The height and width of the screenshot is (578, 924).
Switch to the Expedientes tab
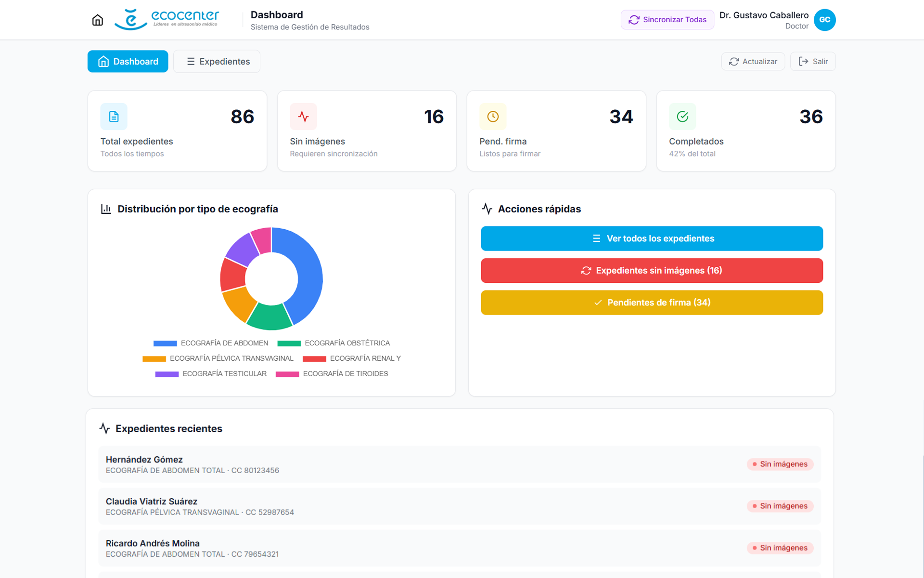click(x=217, y=61)
